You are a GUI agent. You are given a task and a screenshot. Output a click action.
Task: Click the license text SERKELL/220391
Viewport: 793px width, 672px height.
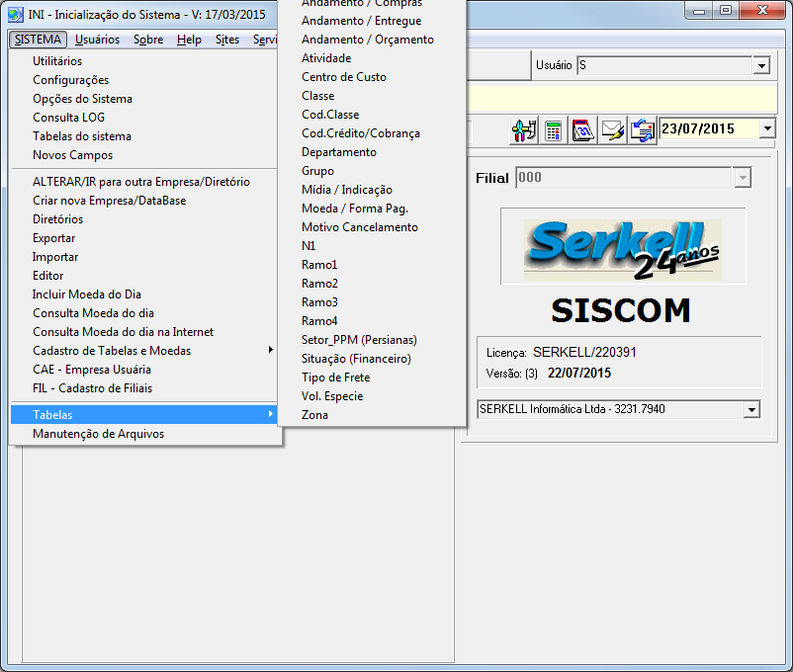click(584, 352)
